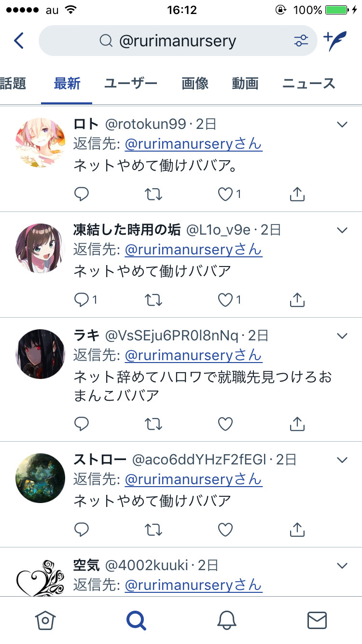Tap the compose new tweet feather icon

tap(335, 41)
